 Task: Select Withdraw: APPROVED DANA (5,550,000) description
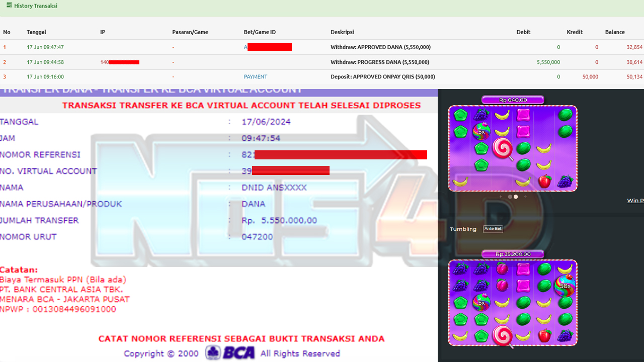click(x=380, y=47)
